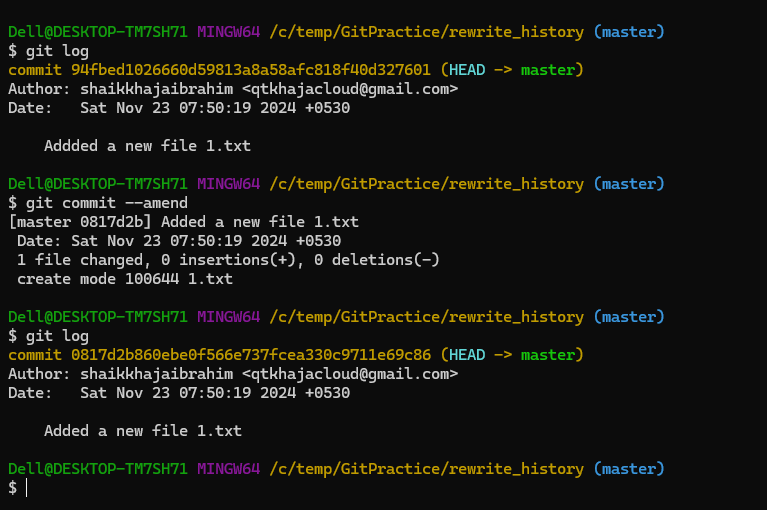Click the last prompt's '(master)' branch label
This screenshot has height=510, width=767.
pyautogui.click(x=629, y=469)
